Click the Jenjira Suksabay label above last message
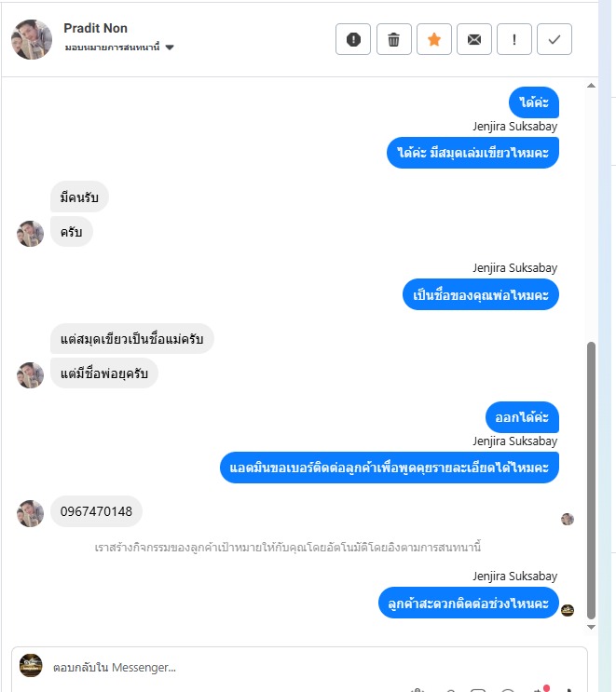The height and width of the screenshot is (692, 616). [x=514, y=576]
